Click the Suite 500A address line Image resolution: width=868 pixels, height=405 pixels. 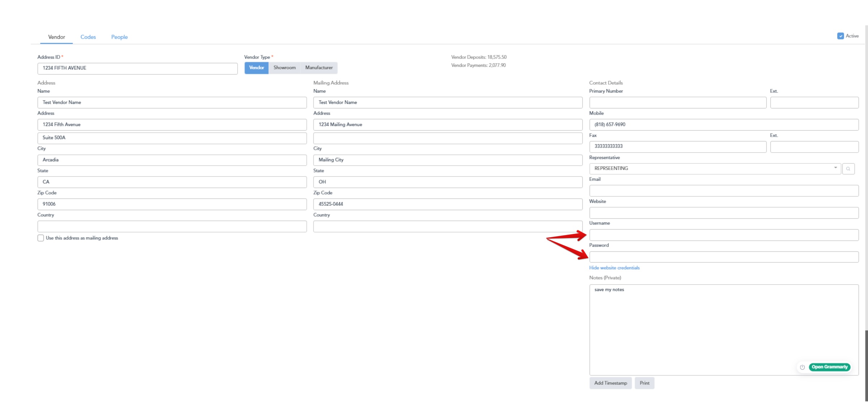pyautogui.click(x=172, y=138)
